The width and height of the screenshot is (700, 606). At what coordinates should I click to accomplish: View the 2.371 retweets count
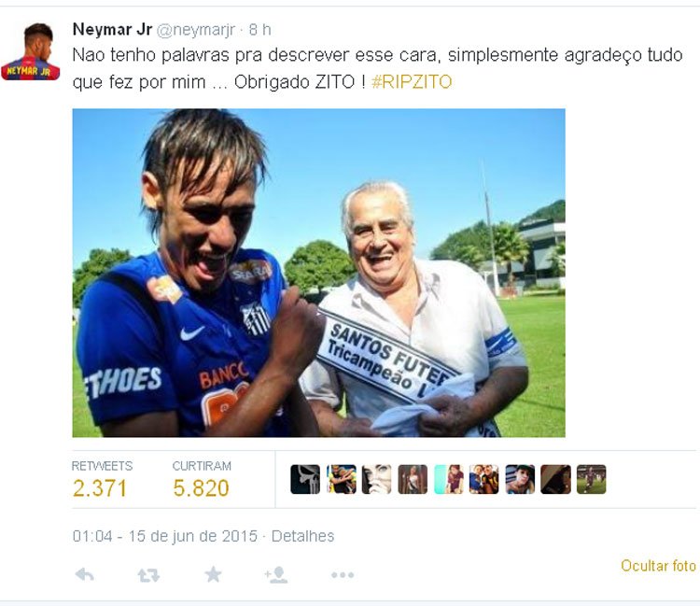coord(100,488)
